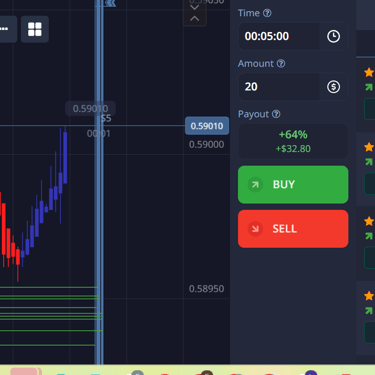Open the Payout help question mark
This screenshot has height=375, width=375.
pyautogui.click(x=276, y=114)
